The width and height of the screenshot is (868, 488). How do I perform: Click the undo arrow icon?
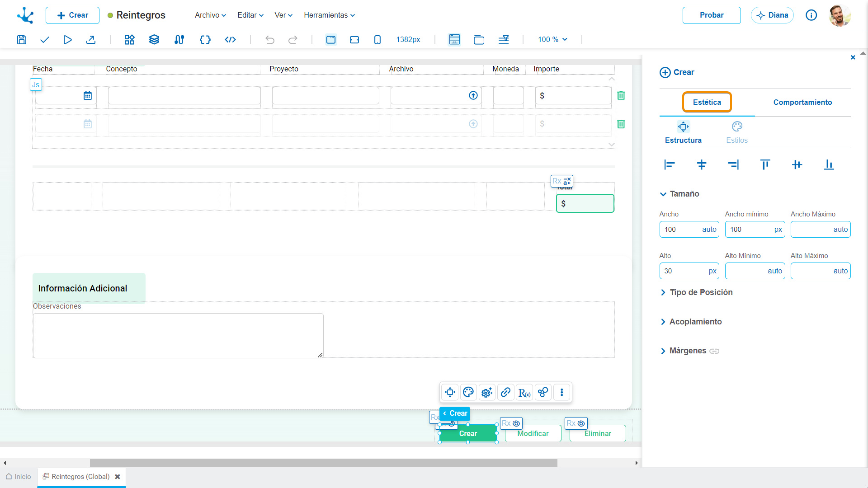[x=270, y=40]
